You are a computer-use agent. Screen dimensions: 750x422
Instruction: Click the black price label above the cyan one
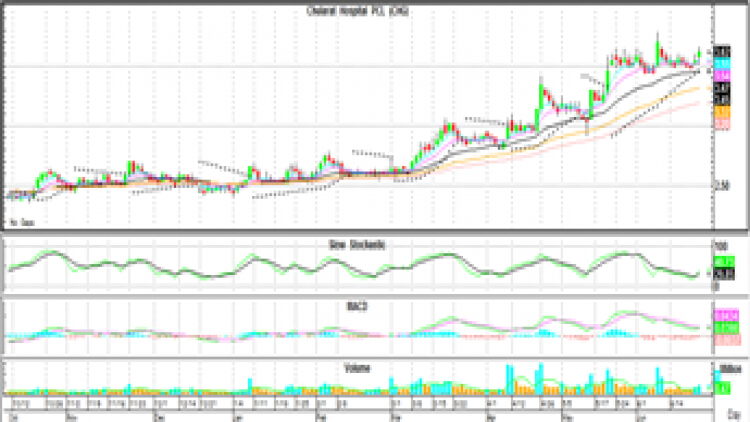coord(722,52)
